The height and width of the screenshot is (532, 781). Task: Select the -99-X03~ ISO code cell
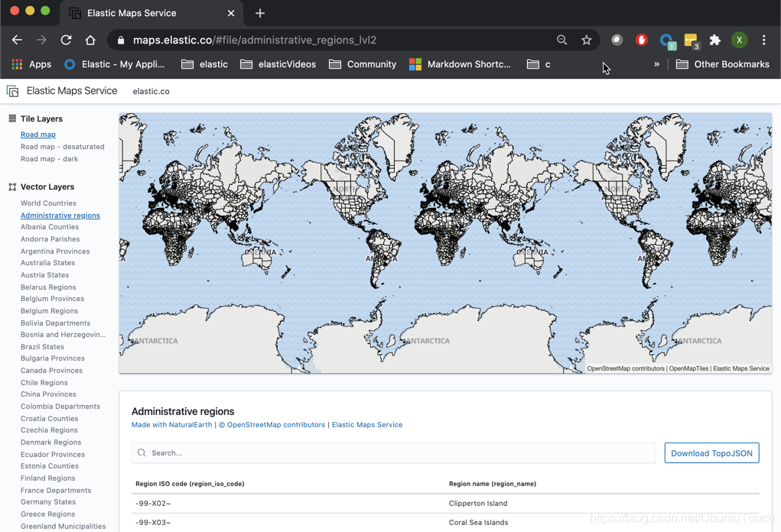[153, 522]
